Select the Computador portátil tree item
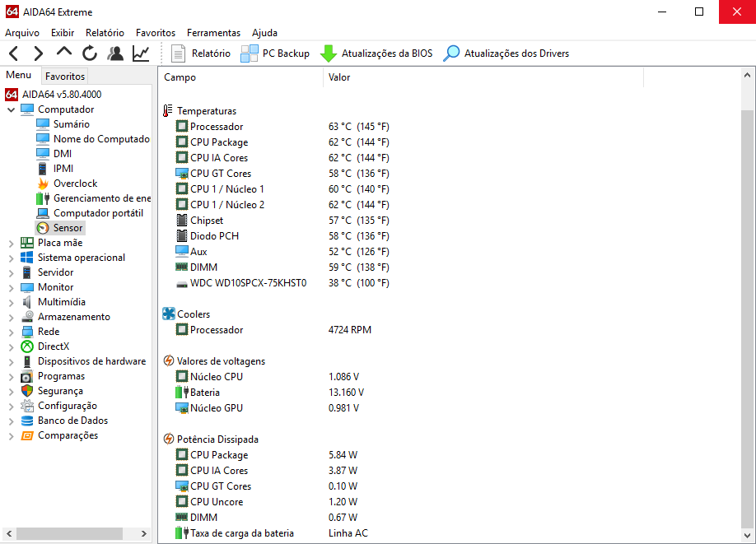 tap(98, 213)
